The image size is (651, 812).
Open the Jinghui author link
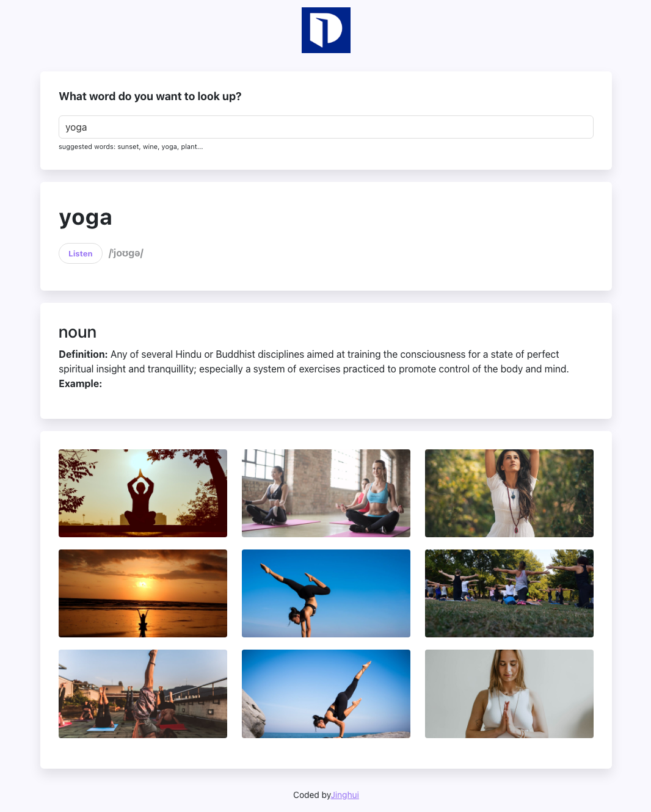click(345, 795)
